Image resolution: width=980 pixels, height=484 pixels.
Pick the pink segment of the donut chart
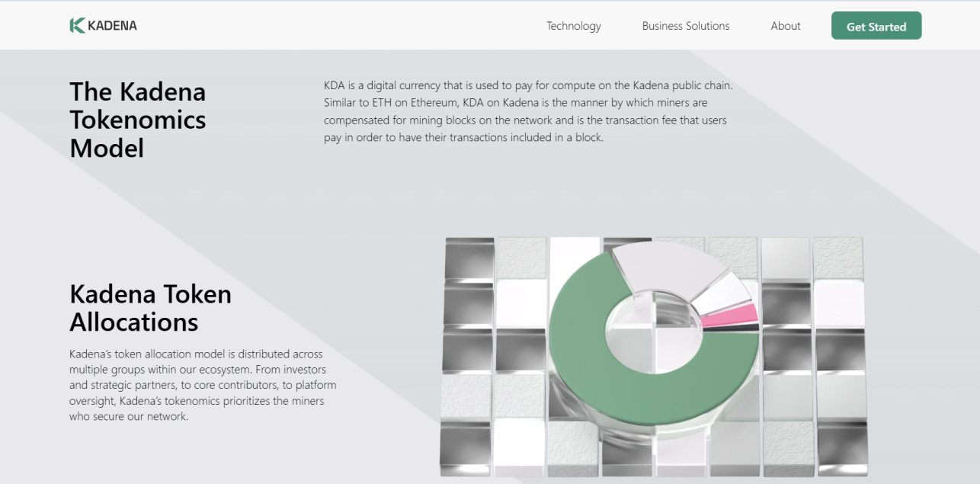729,316
